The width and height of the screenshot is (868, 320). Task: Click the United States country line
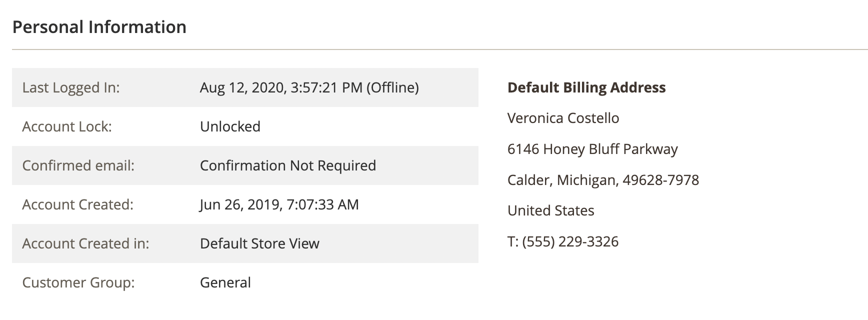(x=550, y=210)
